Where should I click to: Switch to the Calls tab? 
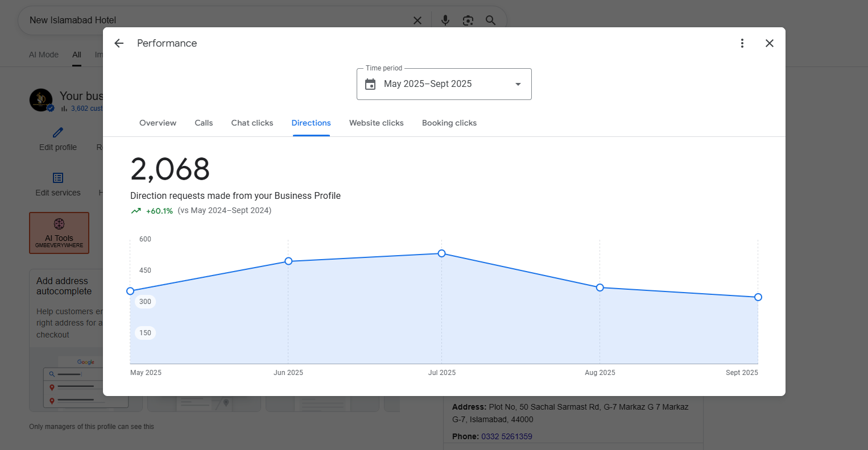pyautogui.click(x=204, y=123)
